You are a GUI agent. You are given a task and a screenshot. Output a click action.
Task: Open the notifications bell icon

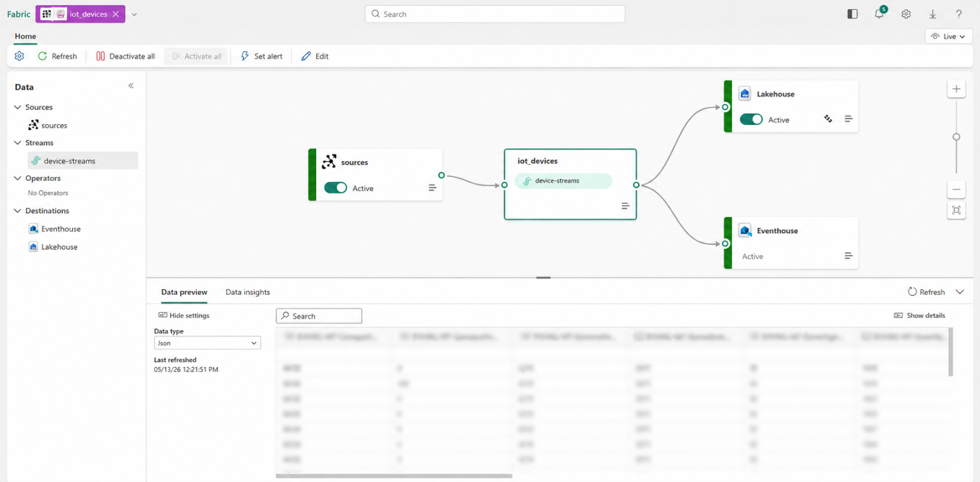click(x=879, y=14)
